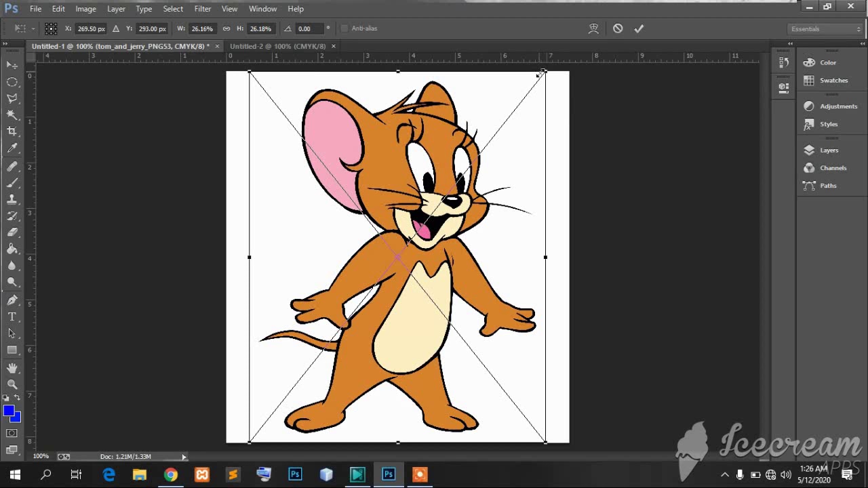Select the Magic Wand tool
The width and height of the screenshot is (868, 488).
[x=12, y=115]
